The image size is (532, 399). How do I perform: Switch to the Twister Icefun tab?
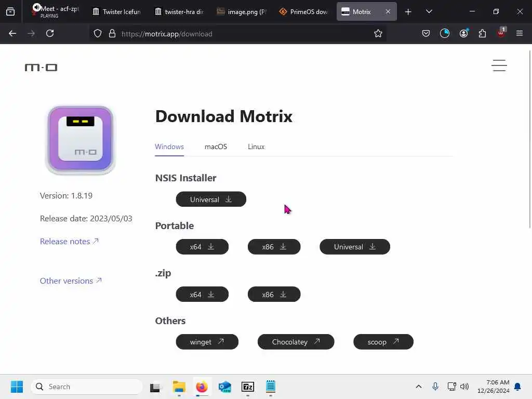pos(116,11)
